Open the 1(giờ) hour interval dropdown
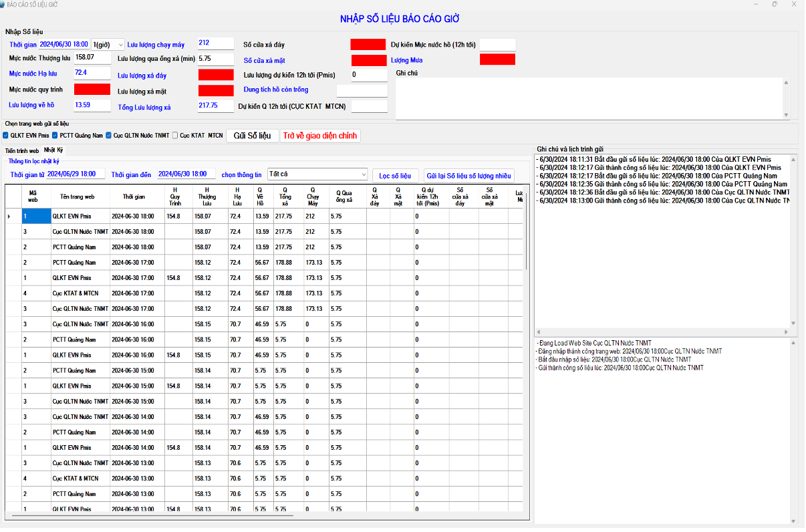 [120, 45]
